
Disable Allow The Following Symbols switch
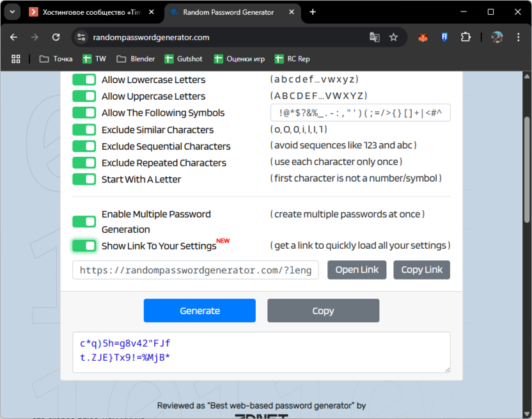(84, 113)
